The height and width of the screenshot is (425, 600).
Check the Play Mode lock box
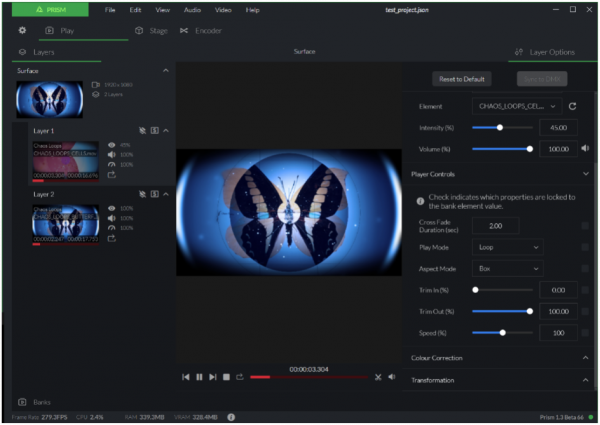pos(585,247)
